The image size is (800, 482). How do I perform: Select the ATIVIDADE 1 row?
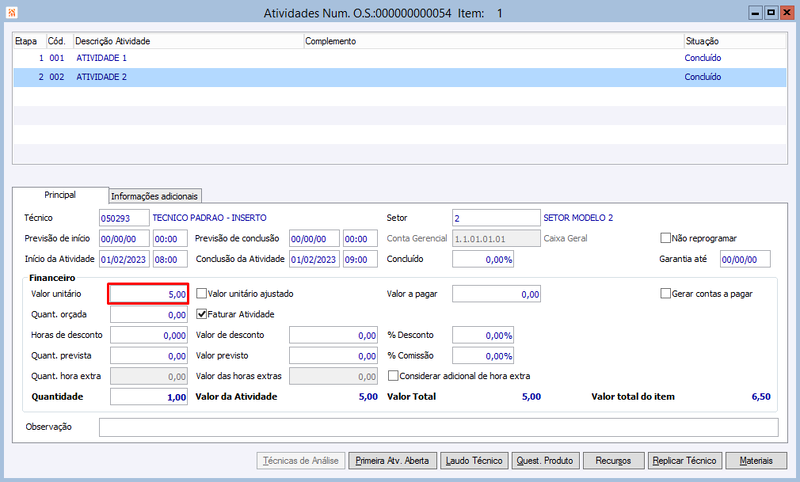pyautogui.click(x=399, y=58)
